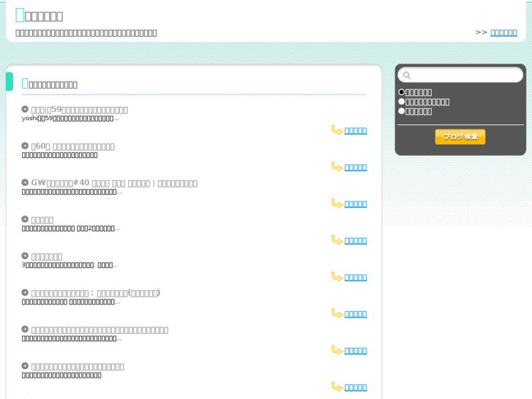Click round bullet beside the colon-and-parentheses title

25,292
